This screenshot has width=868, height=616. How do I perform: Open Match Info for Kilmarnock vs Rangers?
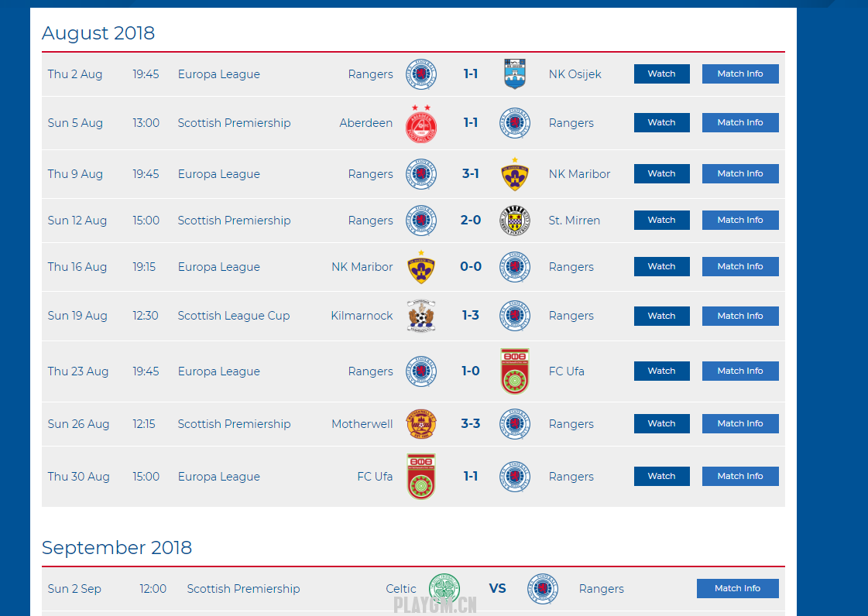tap(740, 316)
